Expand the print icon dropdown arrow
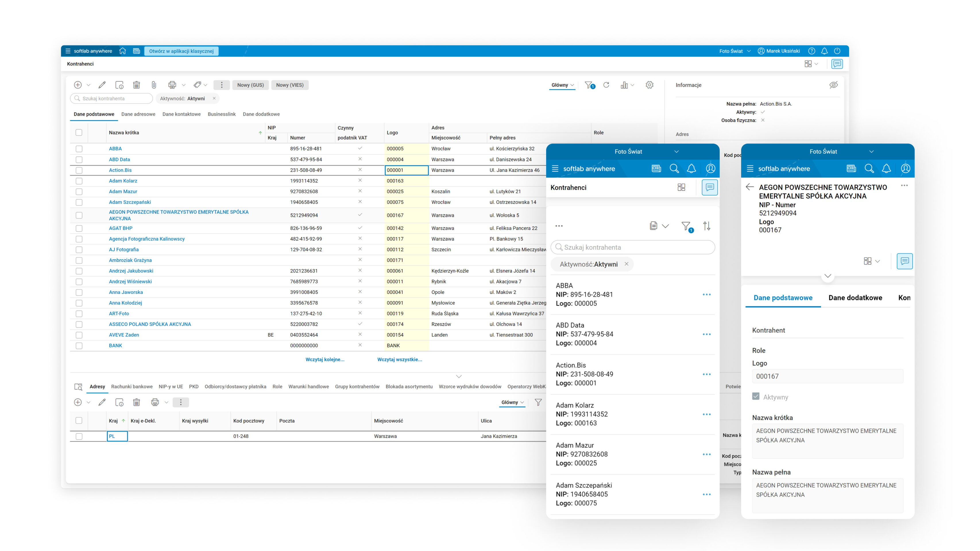 (x=184, y=85)
